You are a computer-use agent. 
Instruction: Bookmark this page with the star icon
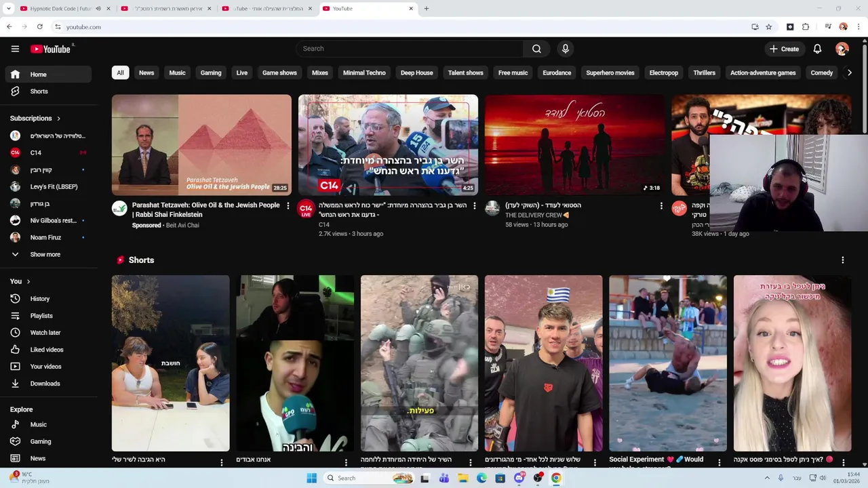coord(768,27)
